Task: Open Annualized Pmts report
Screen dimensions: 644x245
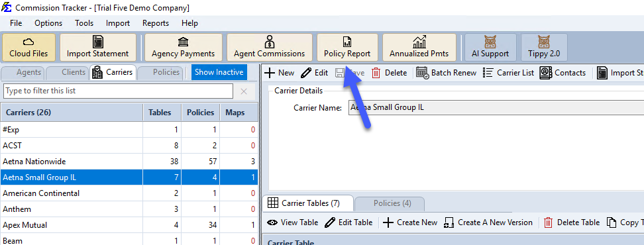Action: click(x=419, y=47)
